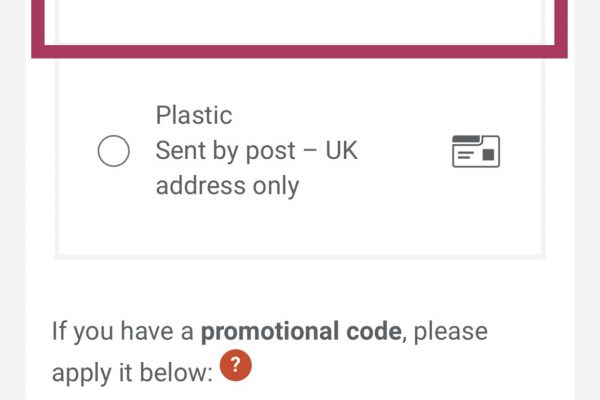This screenshot has height=400, width=600.
Task: Click the word "promotional" in bold
Action: [268, 332]
